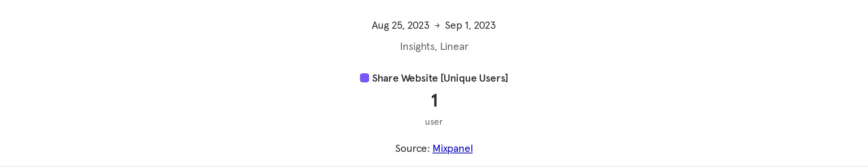This screenshot has width=868, height=167.
Task: Click the year 2023 in the start date
Action: [x=418, y=25]
